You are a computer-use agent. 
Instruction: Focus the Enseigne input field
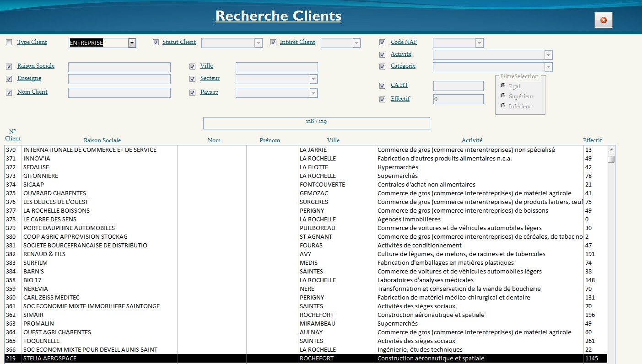(119, 79)
